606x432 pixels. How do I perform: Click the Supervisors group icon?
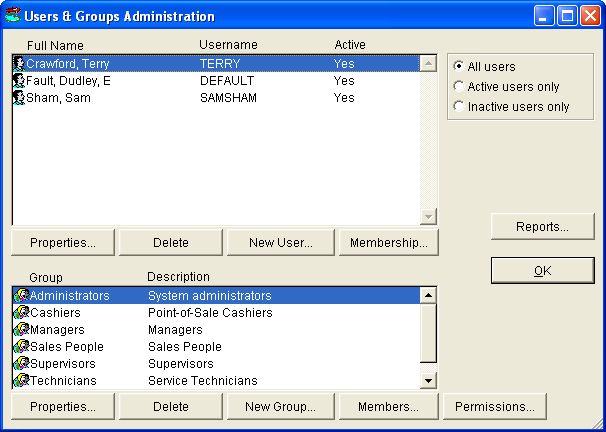coord(22,363)
